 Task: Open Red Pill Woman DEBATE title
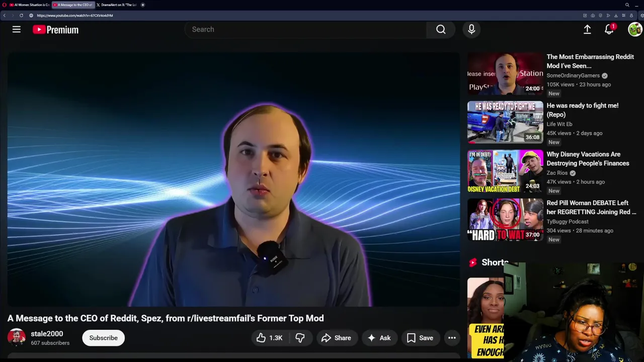coord(591,208)
